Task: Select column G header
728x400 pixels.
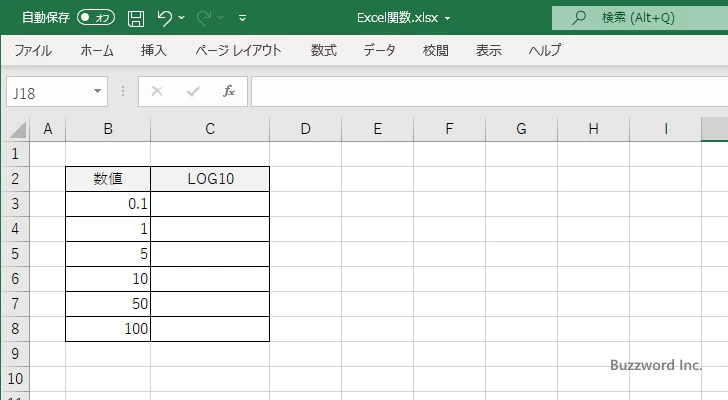Action: 521,129
